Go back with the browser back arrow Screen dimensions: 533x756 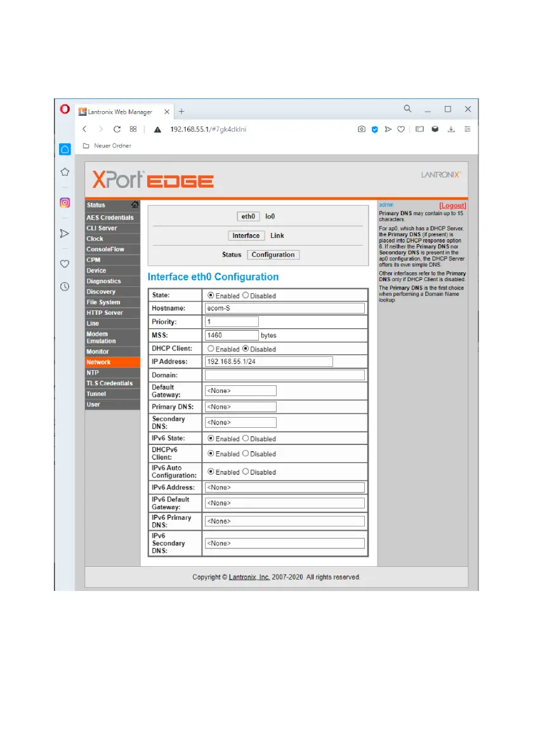coord(84,129)
